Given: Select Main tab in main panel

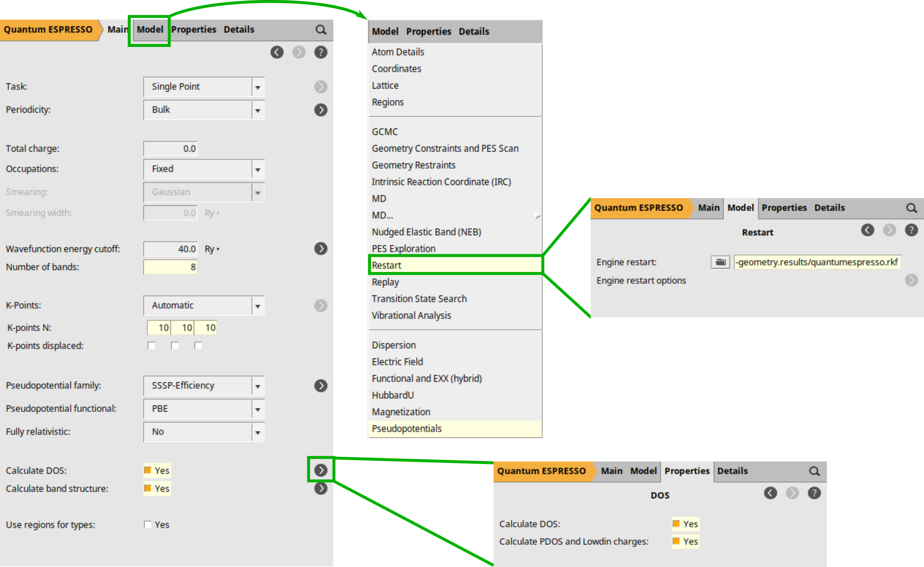Looking at the screenshot, I should tap(117, 30).
